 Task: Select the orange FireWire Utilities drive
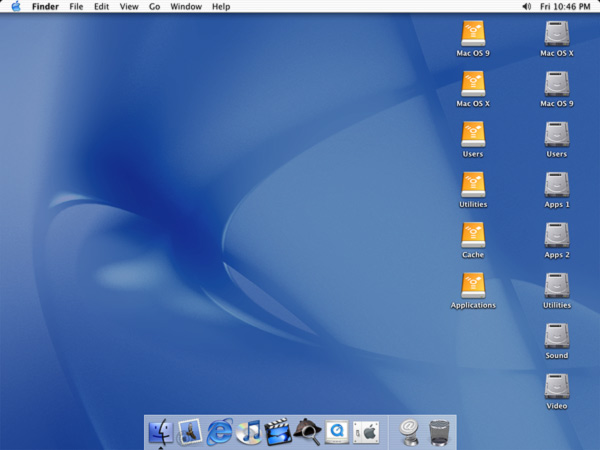[x=473, y=185]
